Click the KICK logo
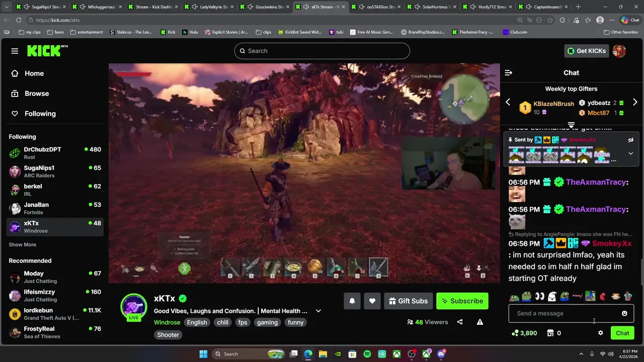644x362 pixels. 47,50
